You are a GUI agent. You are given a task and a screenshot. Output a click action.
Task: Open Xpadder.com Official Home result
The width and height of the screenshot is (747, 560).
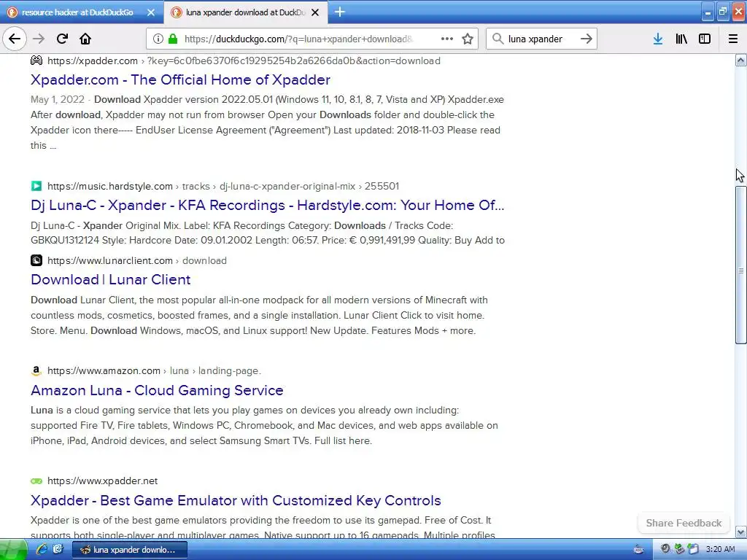point(181,79)
